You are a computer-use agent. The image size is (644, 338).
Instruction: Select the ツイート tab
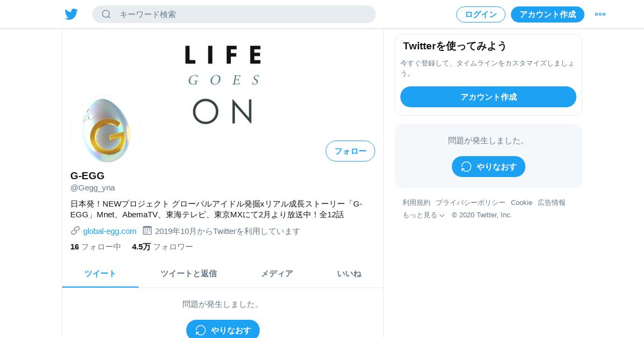tap(100, 274)
